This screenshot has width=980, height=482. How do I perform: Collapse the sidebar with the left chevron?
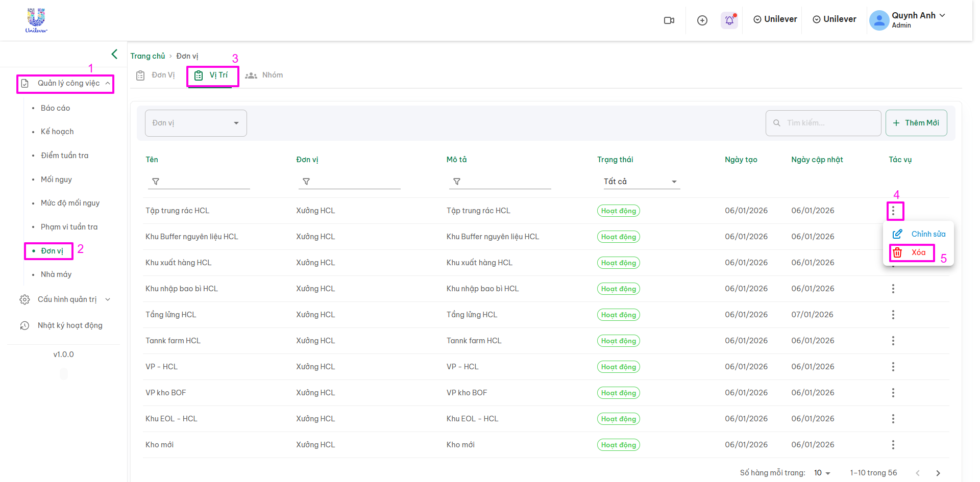[x=114, y=54]
